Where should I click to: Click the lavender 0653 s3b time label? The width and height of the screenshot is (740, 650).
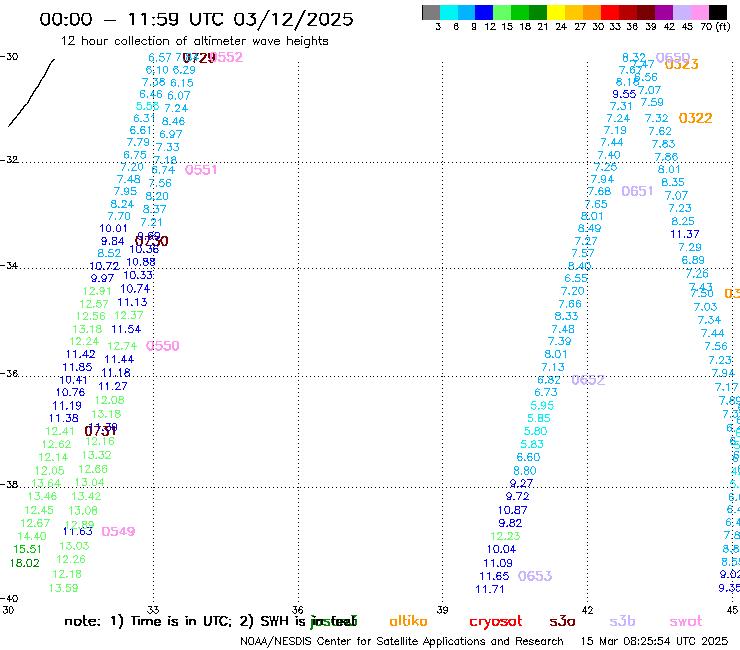[x=535, y=576]
